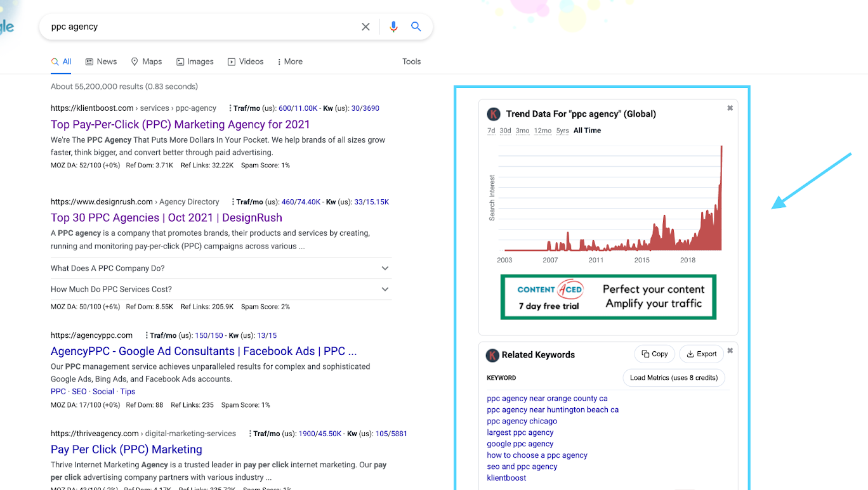Set trend range to 7d
This screenshot has height=490, width=868.
click(491, 131)
